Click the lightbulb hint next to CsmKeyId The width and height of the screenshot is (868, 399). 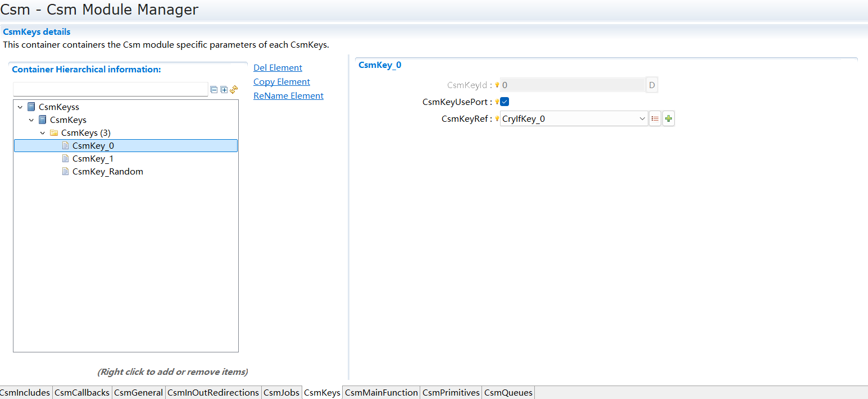[x=497, y=85]
